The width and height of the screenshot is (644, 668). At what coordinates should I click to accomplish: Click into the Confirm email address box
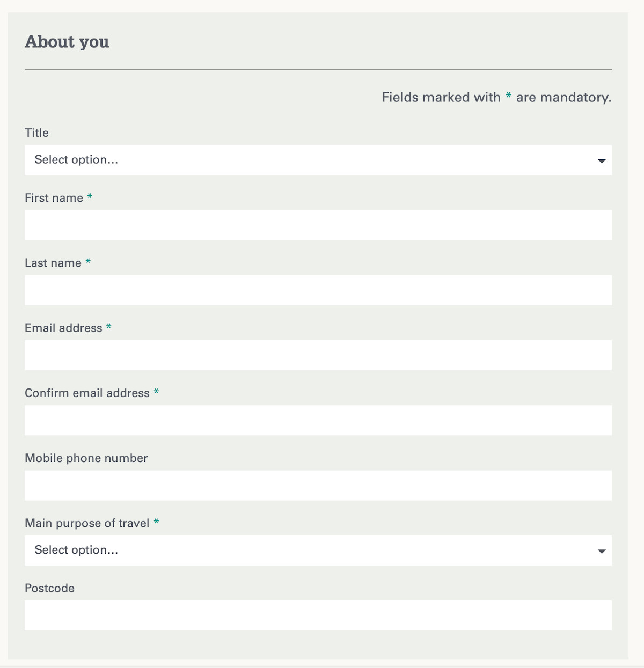(x=318, y=420)
